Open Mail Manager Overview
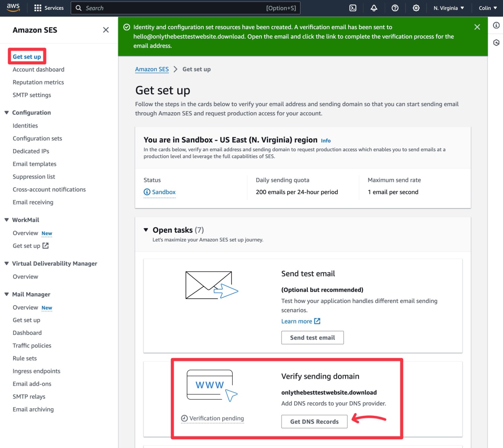503x448 pixels. click(x=25, y=307)
